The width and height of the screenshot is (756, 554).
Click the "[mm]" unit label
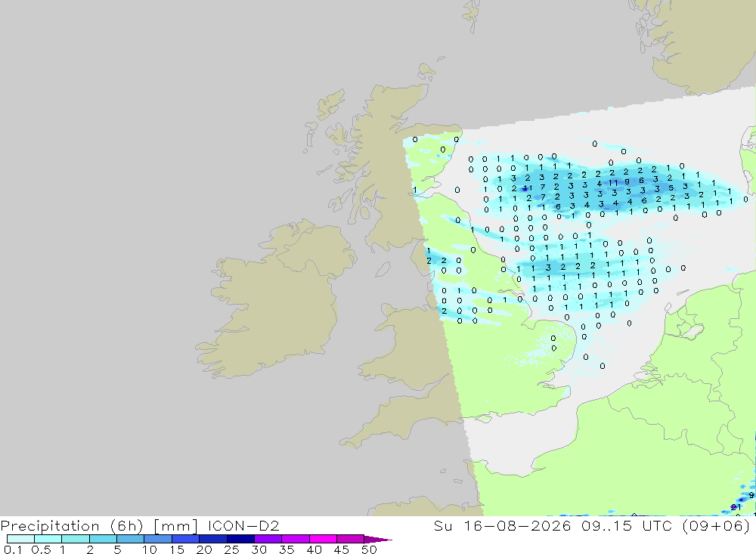coord(175,526)
